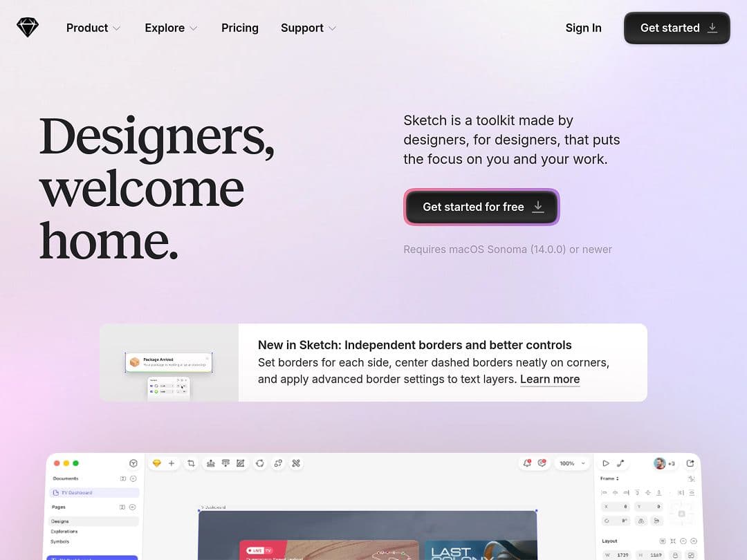Click the align left icon in the inspector
Screen dimensions: 747x560
(x=604, y=493)
